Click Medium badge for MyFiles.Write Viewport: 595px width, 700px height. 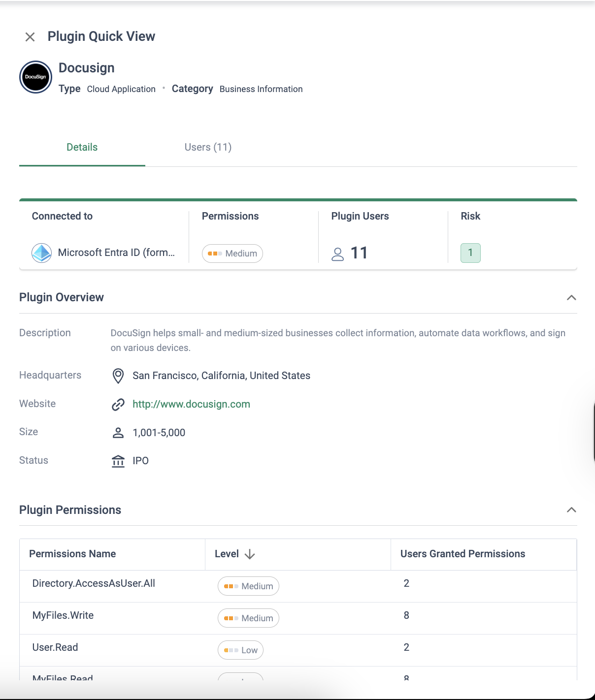pyautogui.click(x=248, y=618)
